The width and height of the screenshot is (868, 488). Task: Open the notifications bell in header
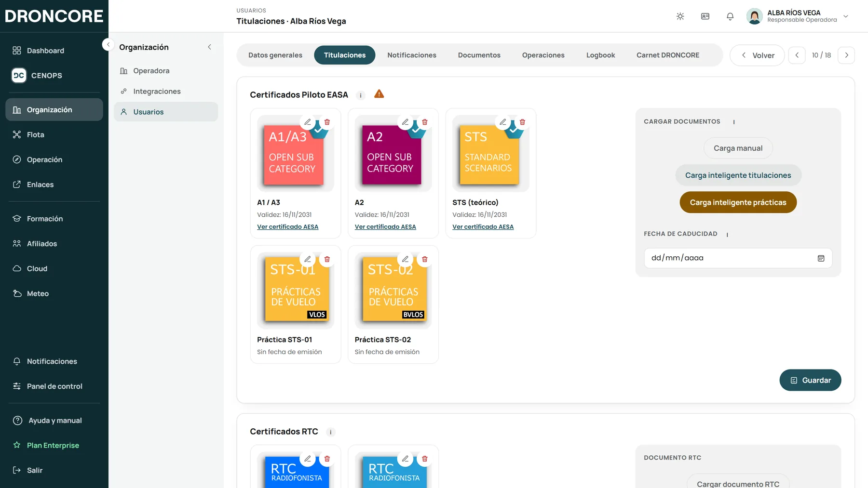[730, 16]
